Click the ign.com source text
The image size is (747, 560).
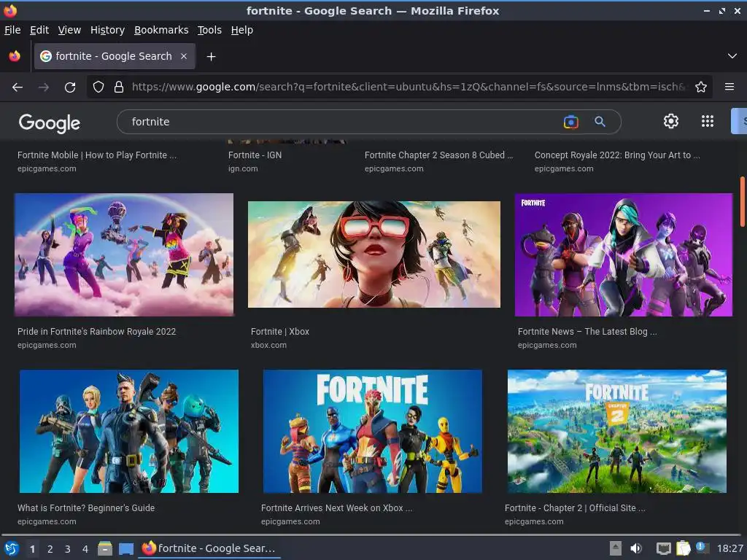tap(243, 168)
